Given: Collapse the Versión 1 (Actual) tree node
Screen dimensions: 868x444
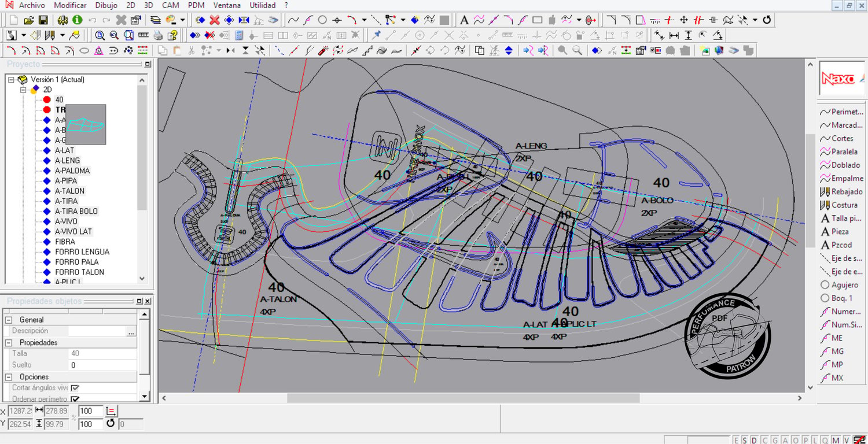Looking at the screenshot, I should (11, 80).
